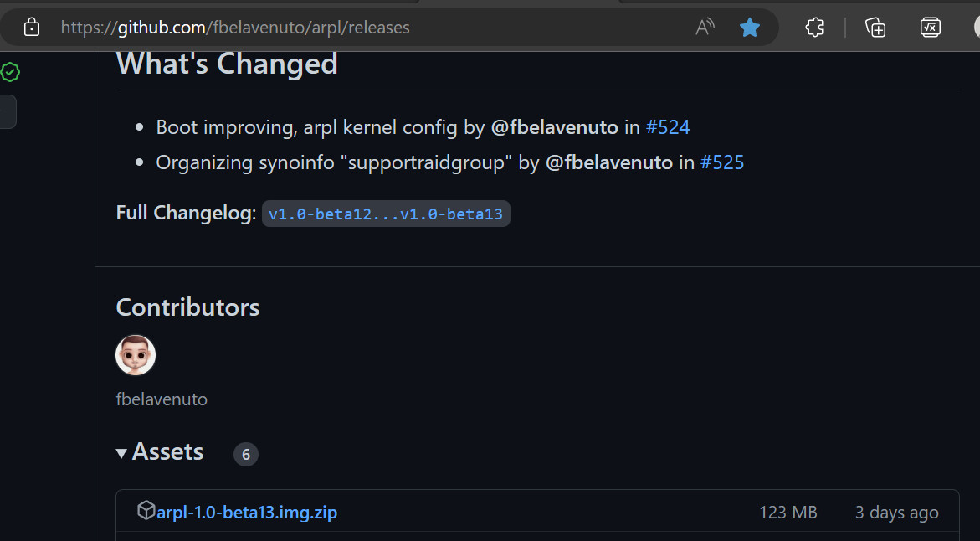Collapse the Assets disclosure triangle

121,453
